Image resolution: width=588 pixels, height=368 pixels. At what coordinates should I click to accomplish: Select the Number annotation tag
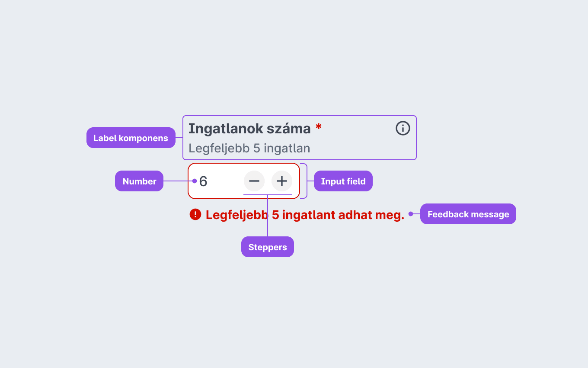point(139,181)
